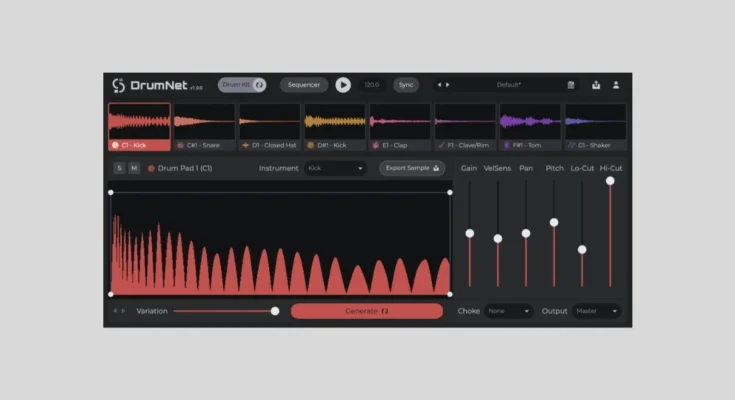Screen dimensions: 735x400
Task: Switch to the Drum Kit tab
Action: pos(242,85)
